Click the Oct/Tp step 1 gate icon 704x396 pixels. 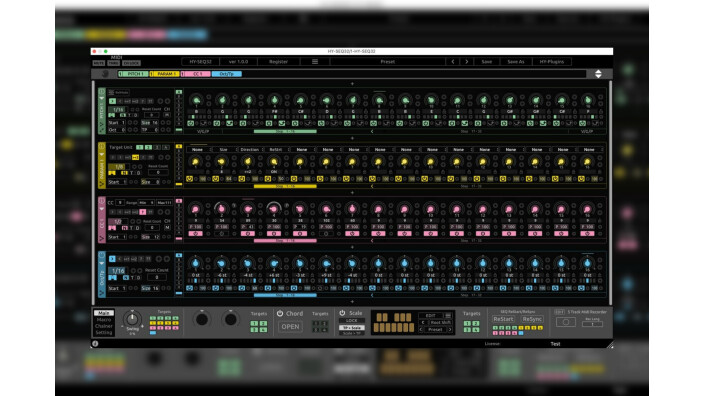coord(189,288)
